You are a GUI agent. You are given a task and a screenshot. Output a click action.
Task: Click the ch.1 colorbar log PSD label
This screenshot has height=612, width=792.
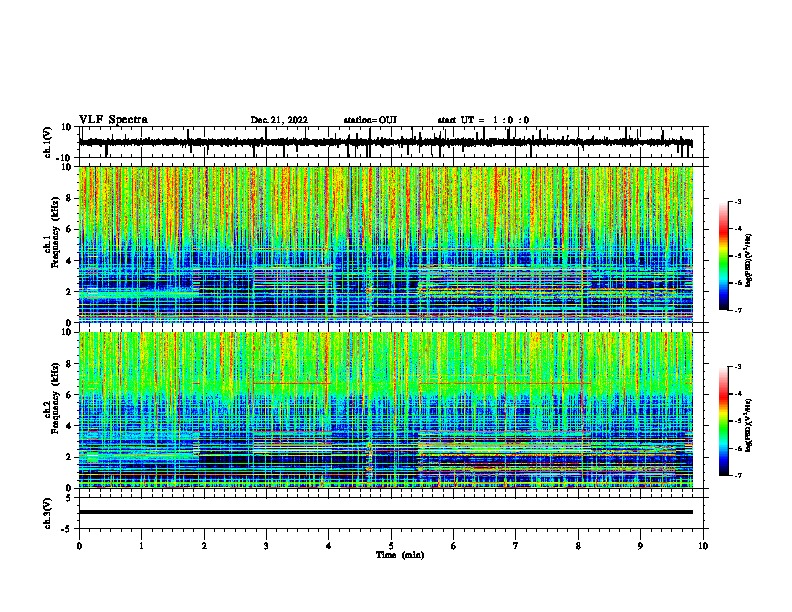coord(749,261)
